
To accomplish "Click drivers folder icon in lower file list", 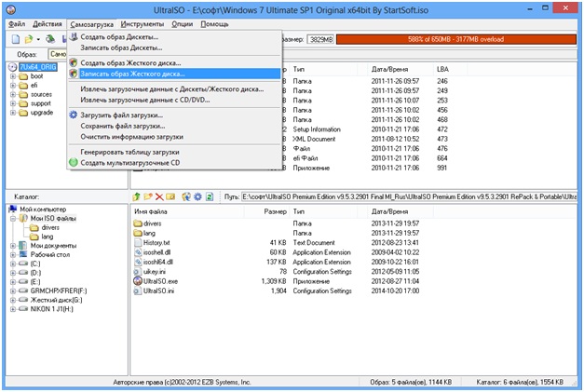I will [138, 223].
